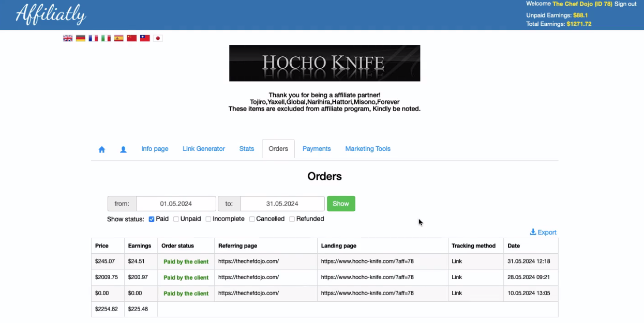Click referring page in 28.05.2024 row

[249, 277]
